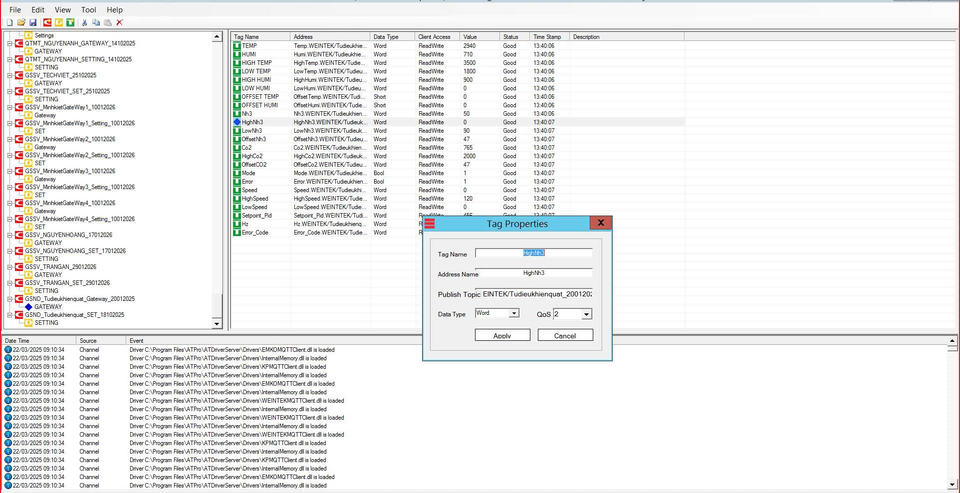Click the red X Delete toolbar icon
Screen dimensions: 960x493
(x=120, y=22)
